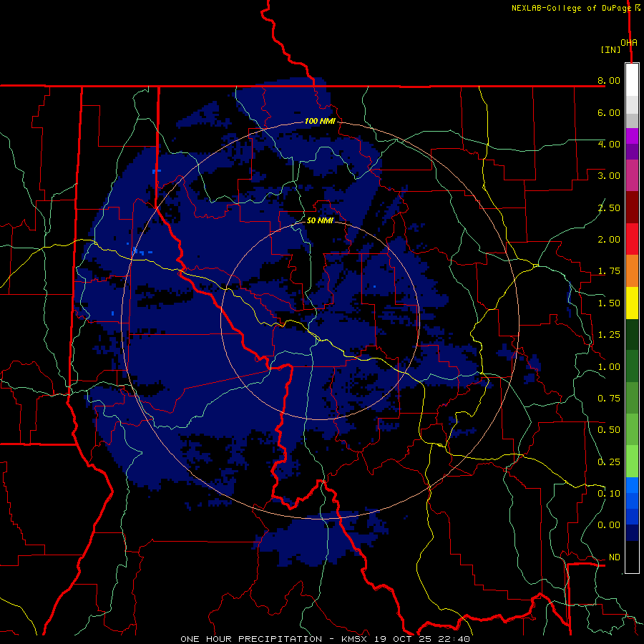Click the 6.00 scale value
The height and width of the screenshot is (644, 644).
click(x=609, y=112)
